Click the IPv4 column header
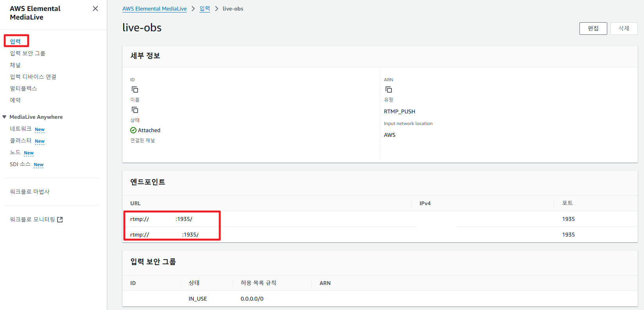Viewport: 644px width, 310px height. [x=425, y=203]
